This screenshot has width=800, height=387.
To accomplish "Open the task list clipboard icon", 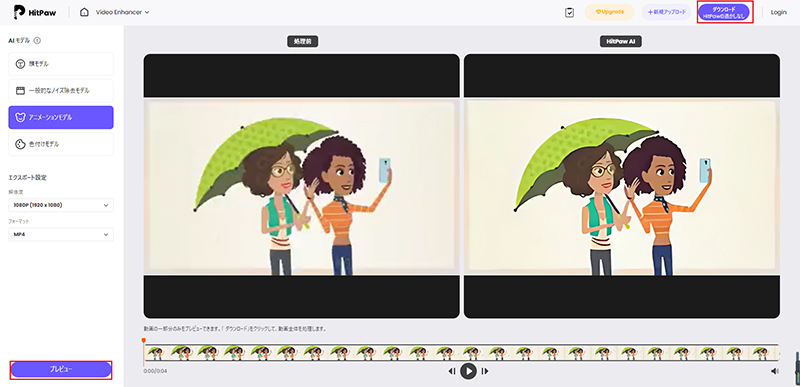I will pyautogui.click(x=570, y=12).
